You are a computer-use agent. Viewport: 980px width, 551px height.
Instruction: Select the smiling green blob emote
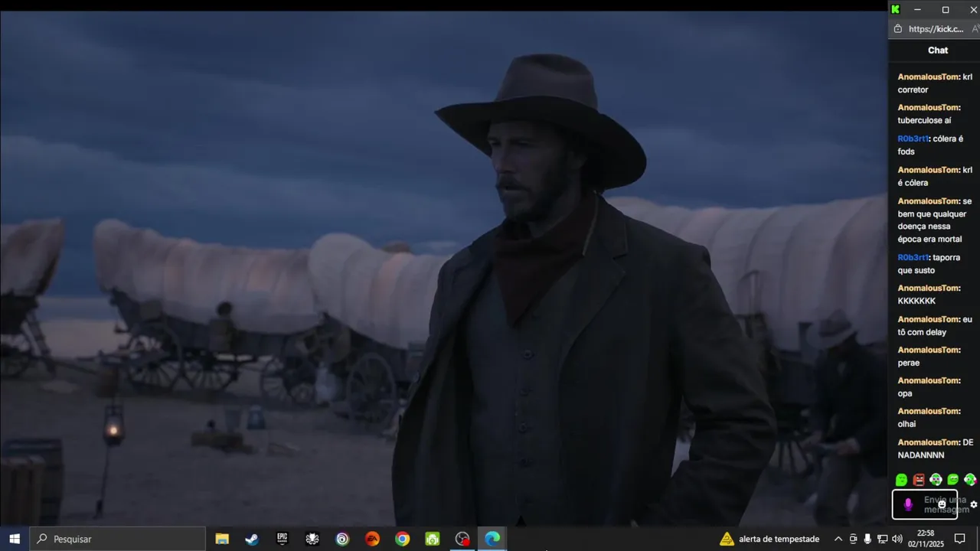pyautogui.click(x=953, y=480)
